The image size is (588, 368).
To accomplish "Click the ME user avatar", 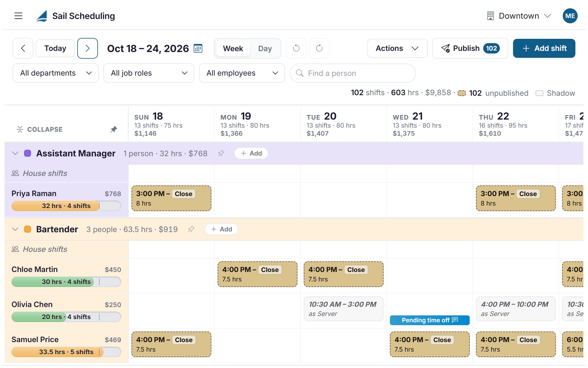I will click(x=570, y=16).
